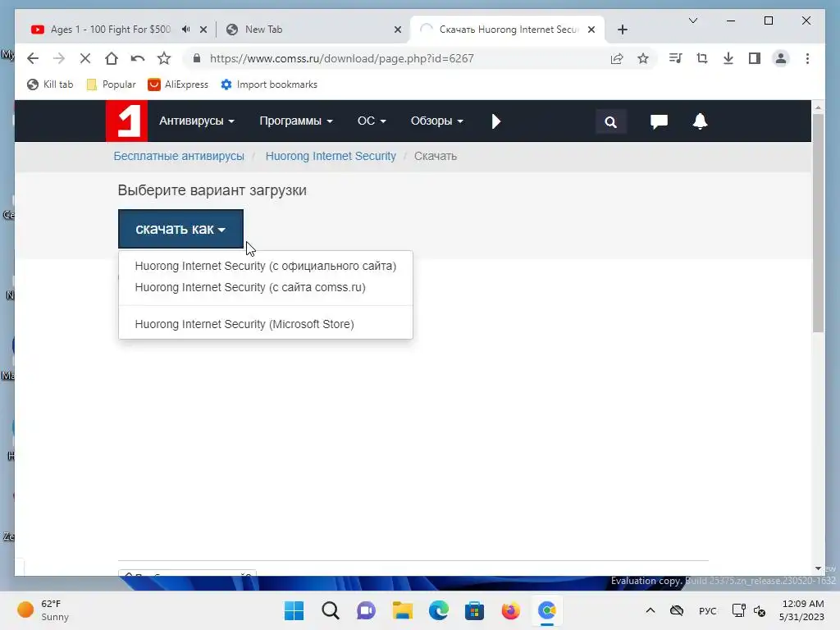This screenshot has height=630, width=840.
Task: Click the red Comss logo
Action: (x=126, y=121)
